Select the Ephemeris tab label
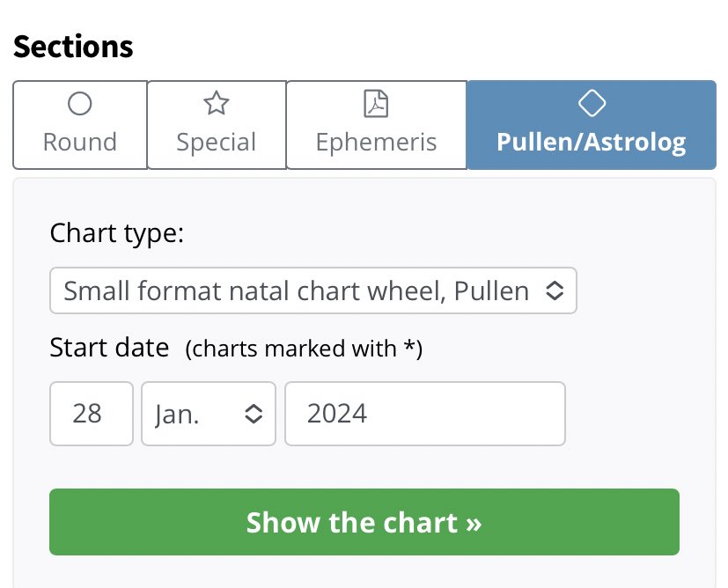The width and height of the screenshot is (728, 588). [x=376, y=143]
